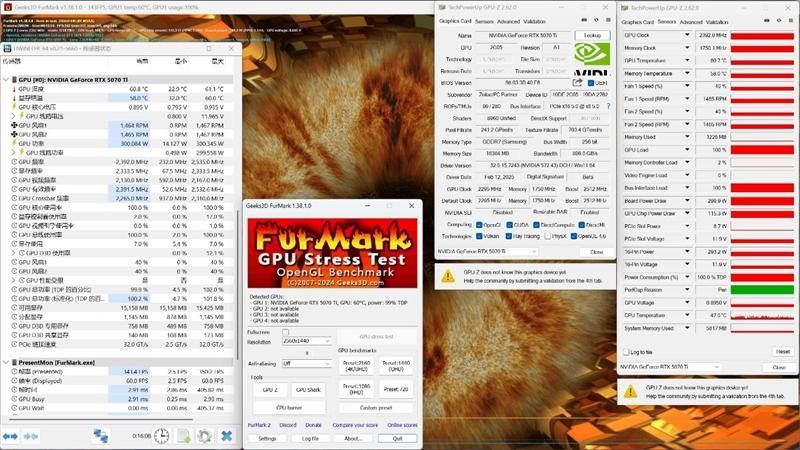Click camera screenshot icon in GPU-Z Sensors window

[767, 21]
